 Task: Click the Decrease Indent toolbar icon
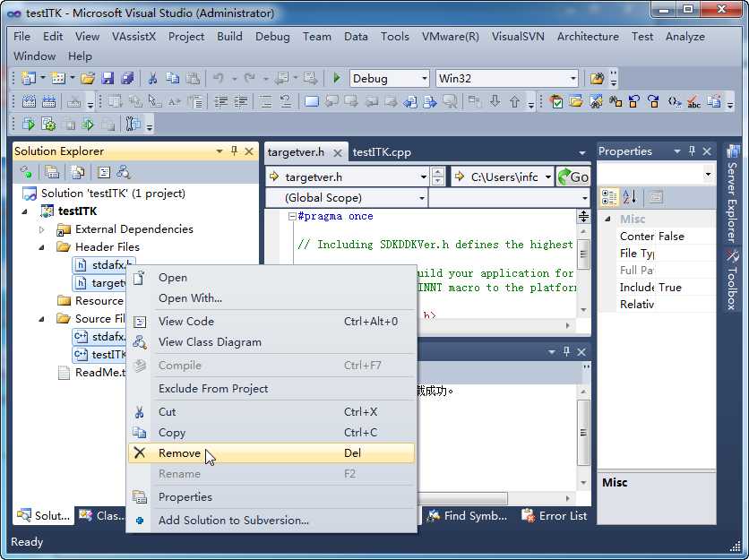tap(220, 101)
